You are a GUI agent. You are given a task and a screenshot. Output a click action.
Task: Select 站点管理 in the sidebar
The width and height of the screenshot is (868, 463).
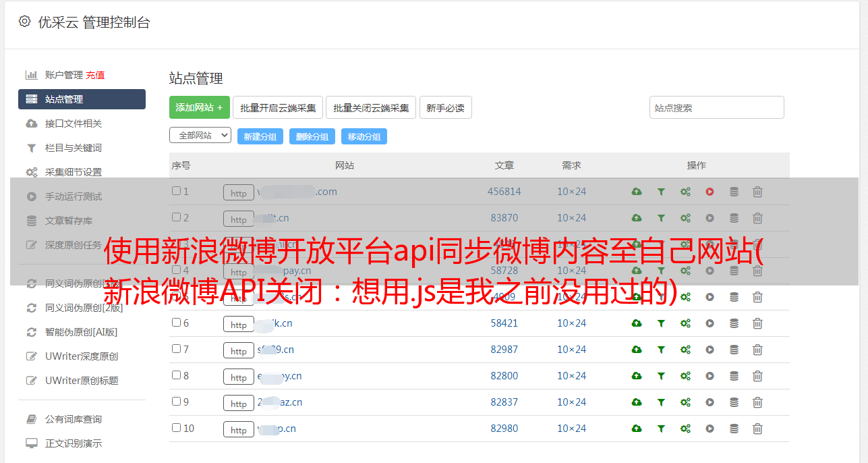point(82,99)
